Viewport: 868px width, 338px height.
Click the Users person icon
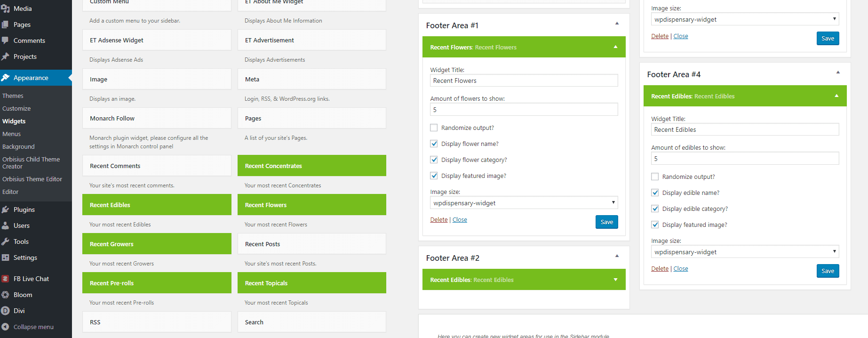[5, 225]
